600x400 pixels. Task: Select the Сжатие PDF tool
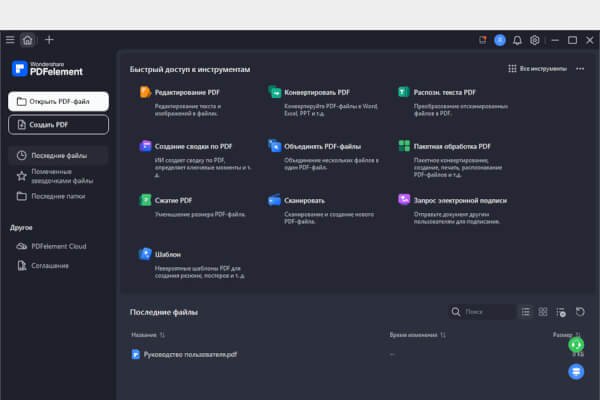[165, 200]
